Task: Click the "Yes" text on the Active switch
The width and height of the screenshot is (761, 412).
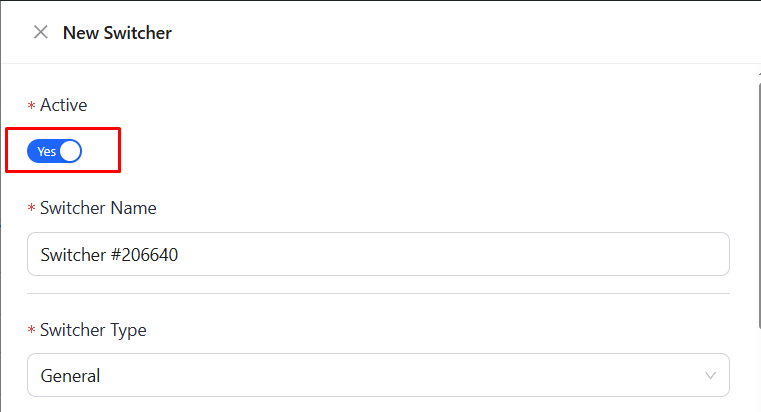Action: (x=46, y=152)
